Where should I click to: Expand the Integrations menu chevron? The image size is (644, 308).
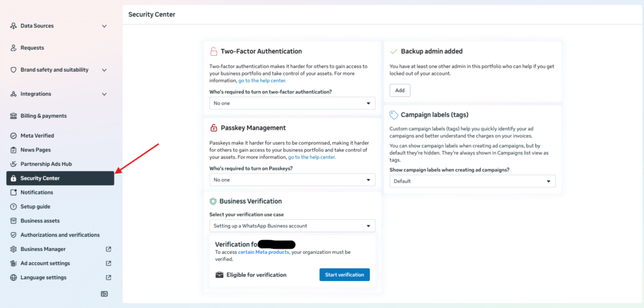click(x=104, y=94)
